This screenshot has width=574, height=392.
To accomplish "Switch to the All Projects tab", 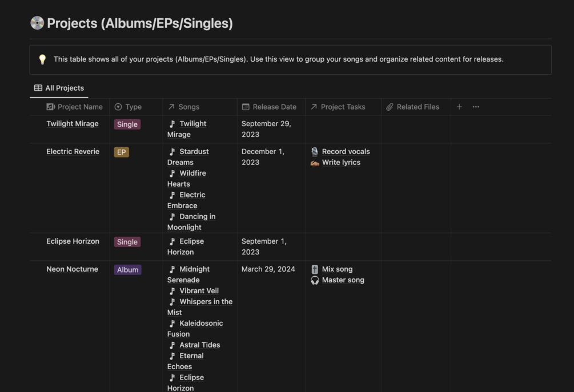I will (x=59, y=88).
